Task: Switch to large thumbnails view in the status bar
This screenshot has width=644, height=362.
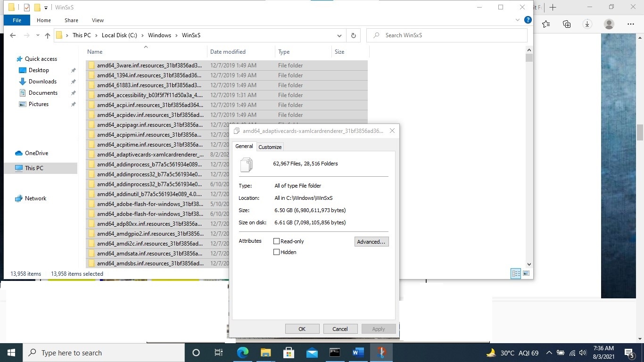Action: tap(526, 273)
